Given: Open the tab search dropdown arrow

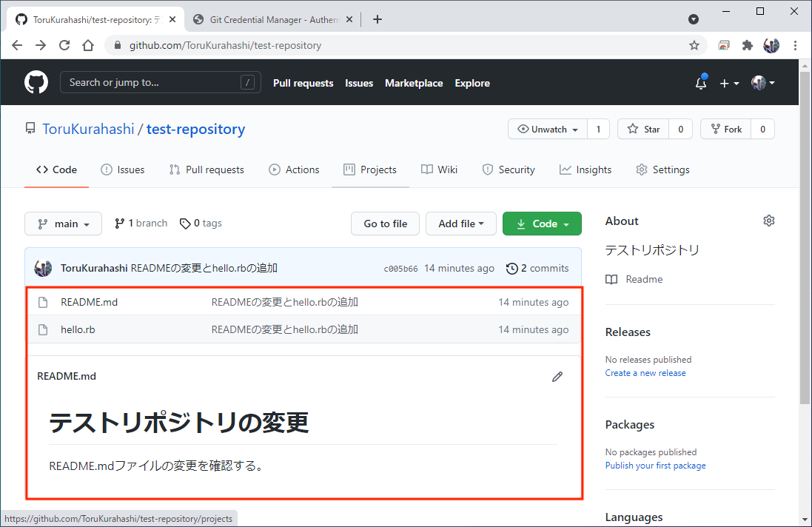Looking at the screenshot, I should point(694,20).
